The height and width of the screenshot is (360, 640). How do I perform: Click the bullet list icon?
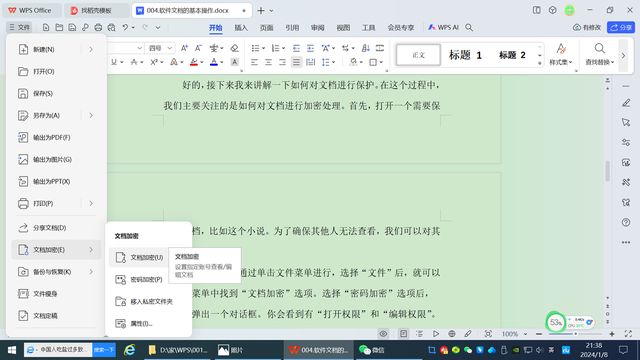point(256,48)
